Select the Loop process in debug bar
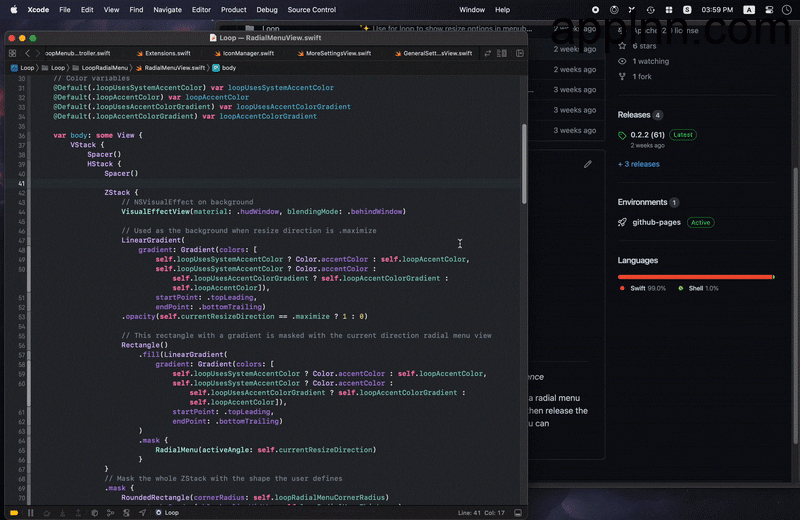 167,512
